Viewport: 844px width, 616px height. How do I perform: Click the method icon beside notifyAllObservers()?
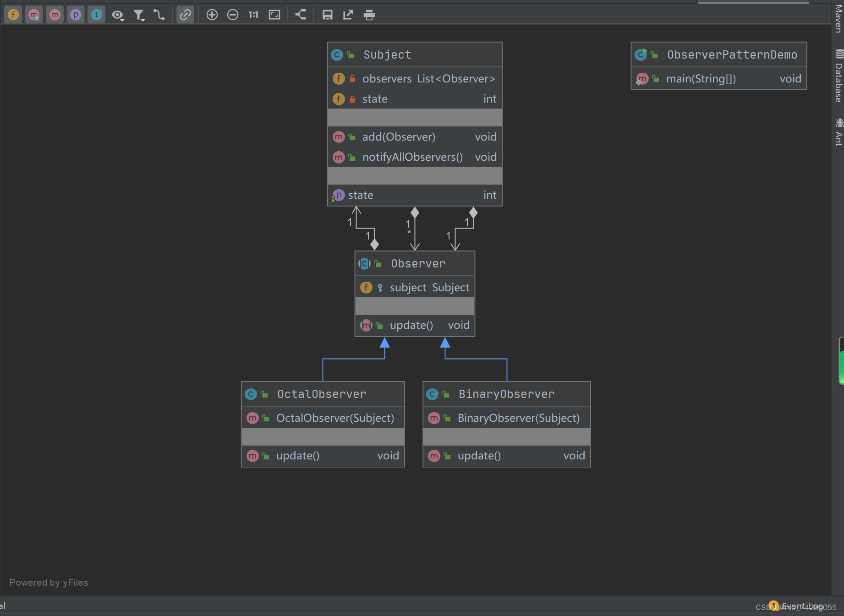click(339, 158)
